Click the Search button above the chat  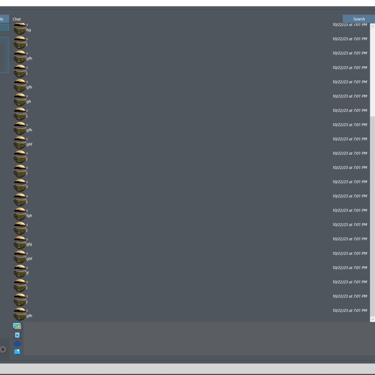click(x=359, y=19)
